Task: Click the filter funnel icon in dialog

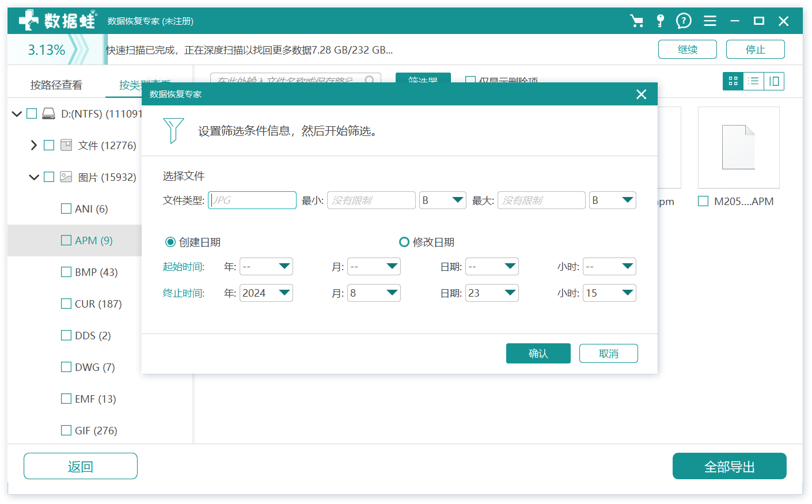Action: click(173, 130)
